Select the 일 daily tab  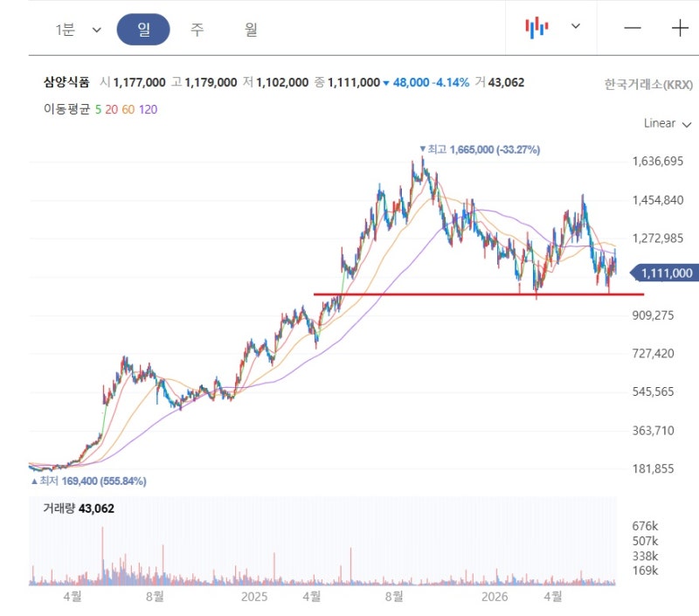[143, 30]
